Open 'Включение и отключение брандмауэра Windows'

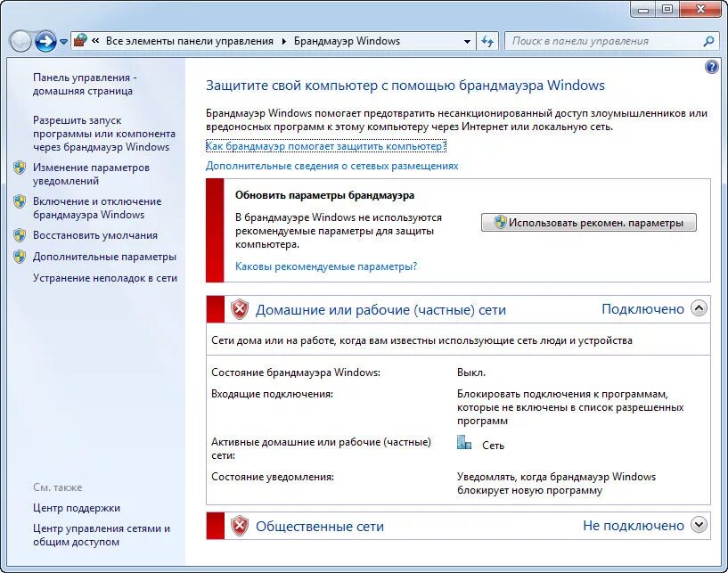coord(97,208)
